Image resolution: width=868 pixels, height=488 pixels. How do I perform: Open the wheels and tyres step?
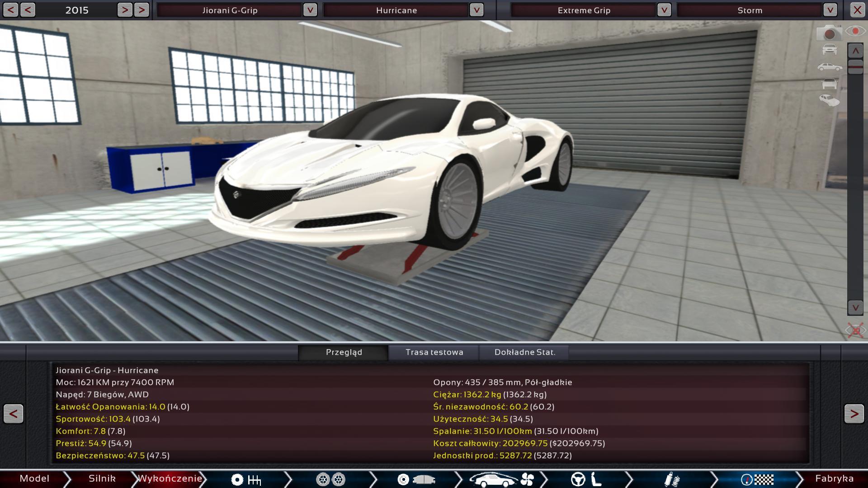pyautogui.click(x=330, y=479)
